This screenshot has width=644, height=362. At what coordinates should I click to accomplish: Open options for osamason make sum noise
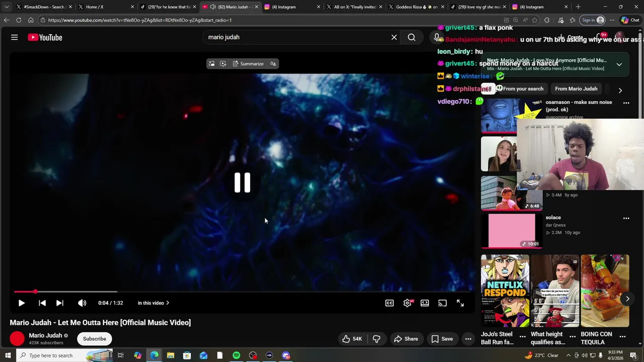pos(626,103)
